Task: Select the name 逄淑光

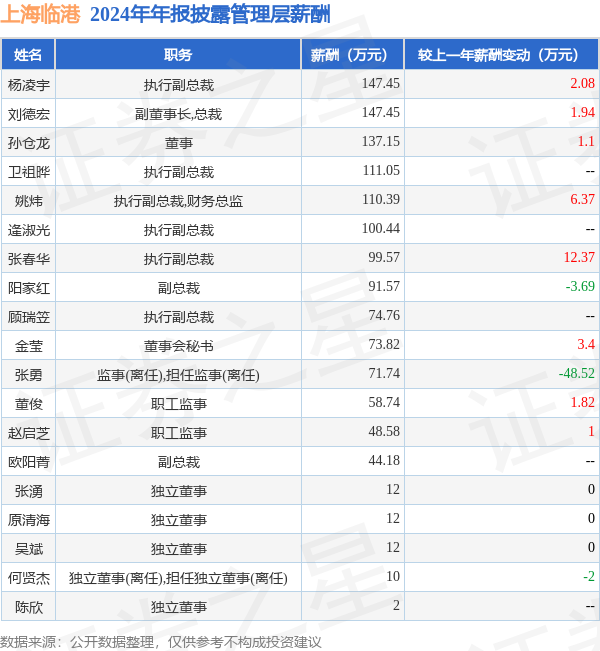Action: [29, 230]
